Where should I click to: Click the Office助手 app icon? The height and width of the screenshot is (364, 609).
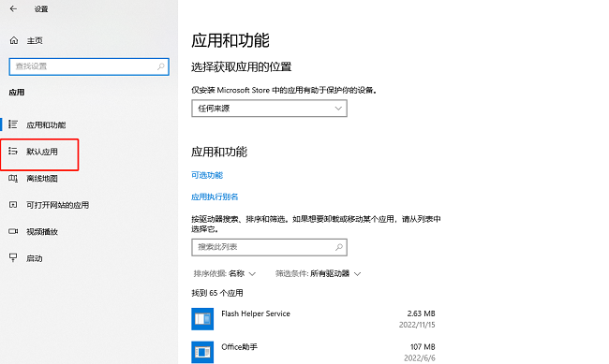[202, 352]
